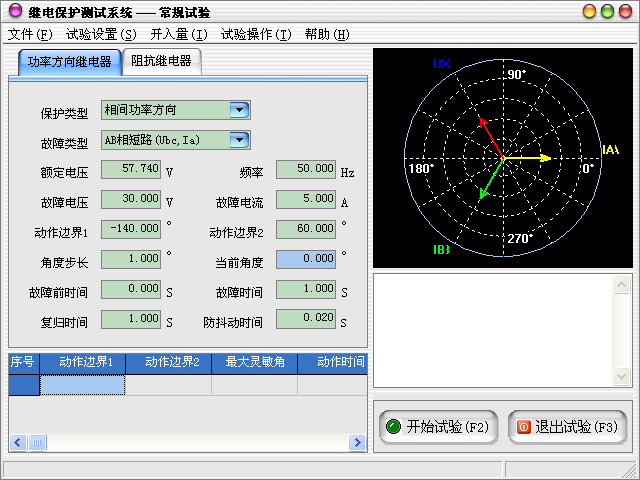Image resolution: width=640 pixels, height=480 pixels.
Task: Expand the 保护类型 dropdown arrow
Action: 239,110
